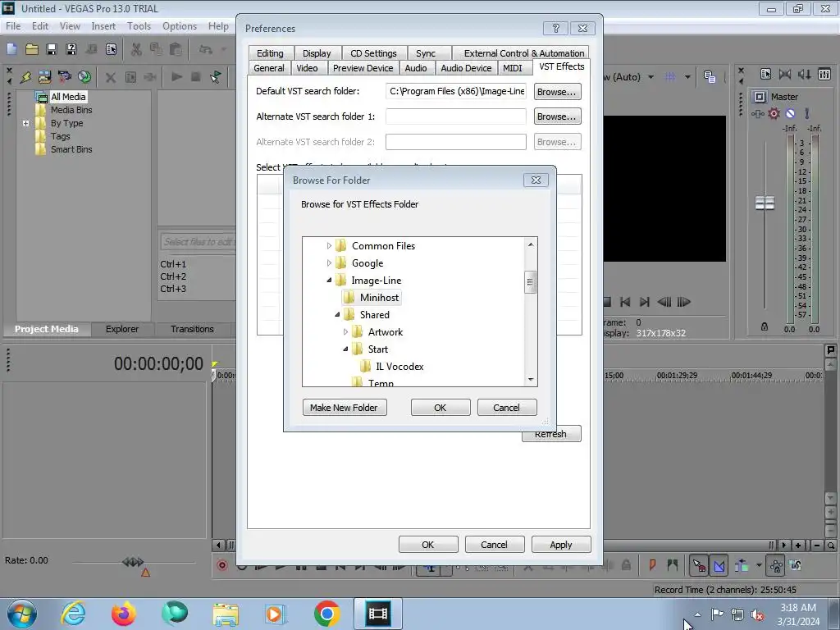Click the Rate scrub slider control
This screenshot has height=630, width=840.
133,562
